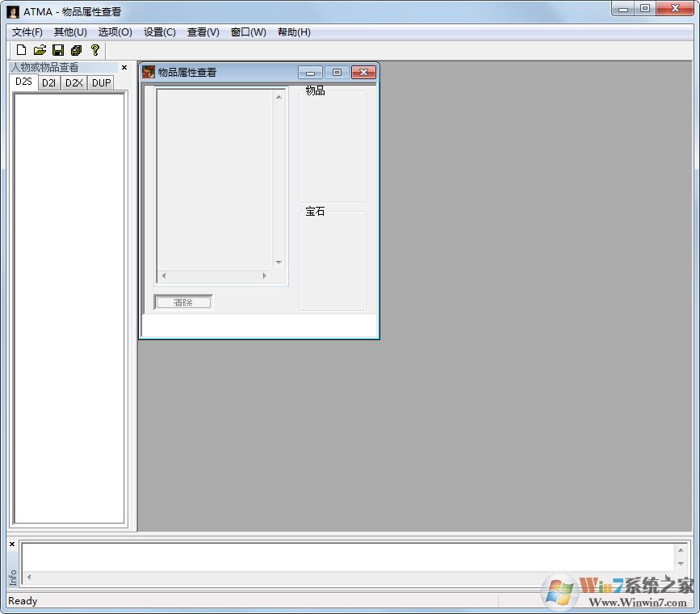Click the 物品属性查看 window title icon
Viewport: 700px width, 614px height.
click(x=149, y=72)
